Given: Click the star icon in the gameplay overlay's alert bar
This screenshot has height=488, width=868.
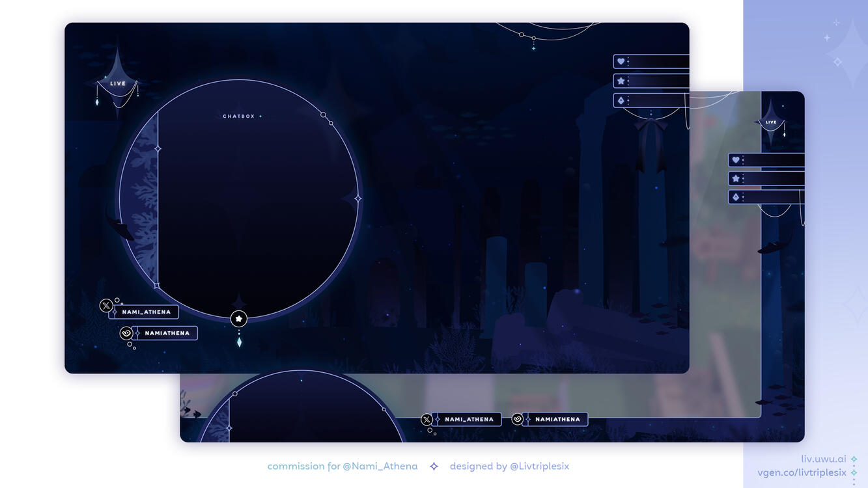Looking at the screenshot, I should [736, 178].
